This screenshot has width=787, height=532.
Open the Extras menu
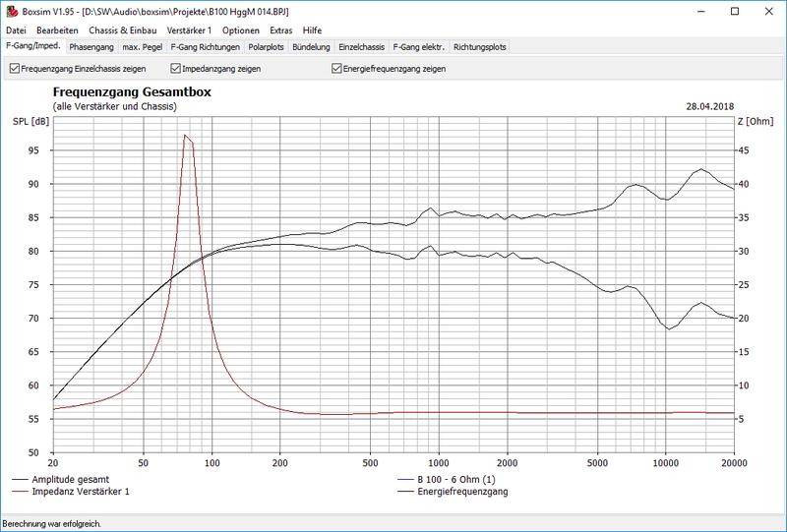pos(281,30)
